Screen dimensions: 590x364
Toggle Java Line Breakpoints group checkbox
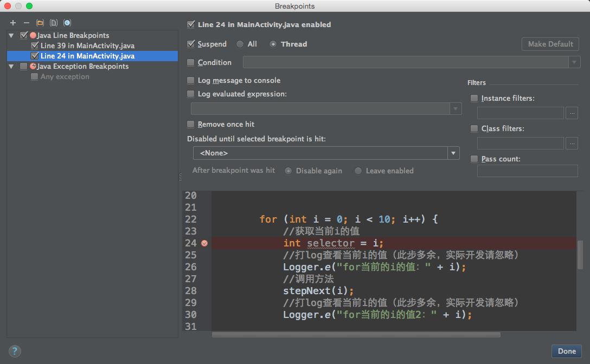pos(24,35)
